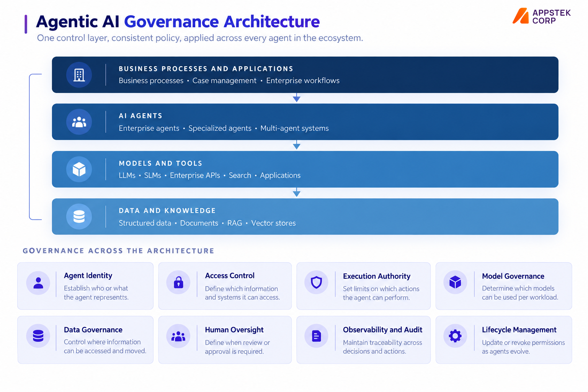Click the 'Business processes' item
The image size is (588, 392).
[151, 81]
